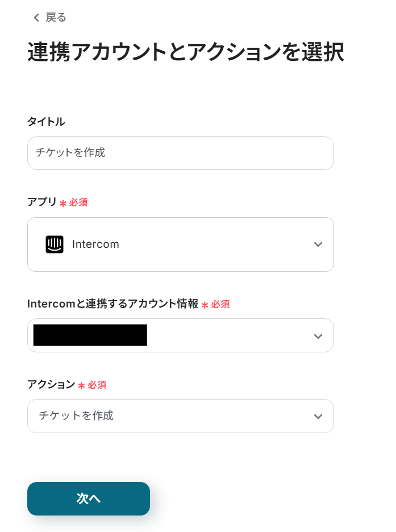396x532 pixels.
Task: Click the アクション field label
Action: [51, 385]
